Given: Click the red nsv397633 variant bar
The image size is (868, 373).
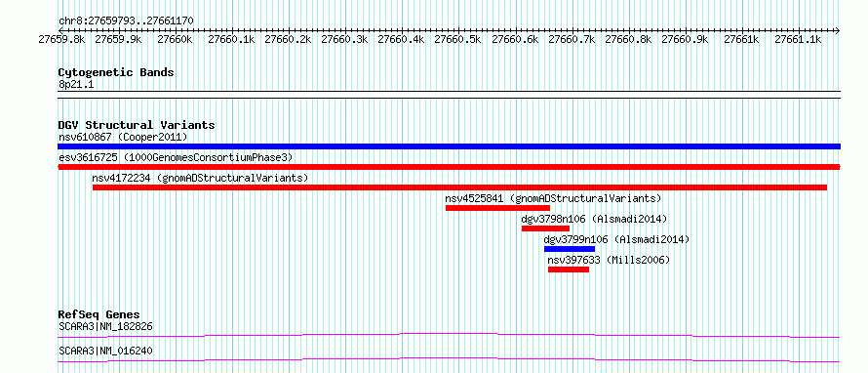Looking at the screenshot, I should (x=569, y=269).
